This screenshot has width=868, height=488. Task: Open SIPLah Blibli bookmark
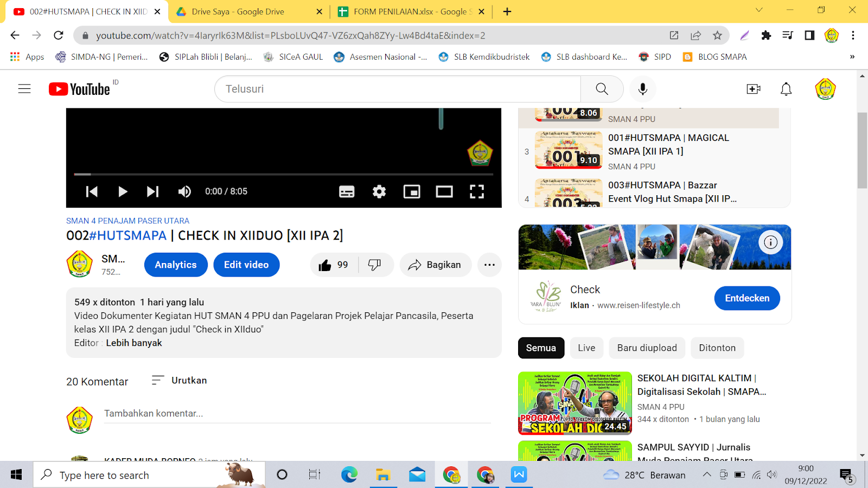tap(206, 57)
